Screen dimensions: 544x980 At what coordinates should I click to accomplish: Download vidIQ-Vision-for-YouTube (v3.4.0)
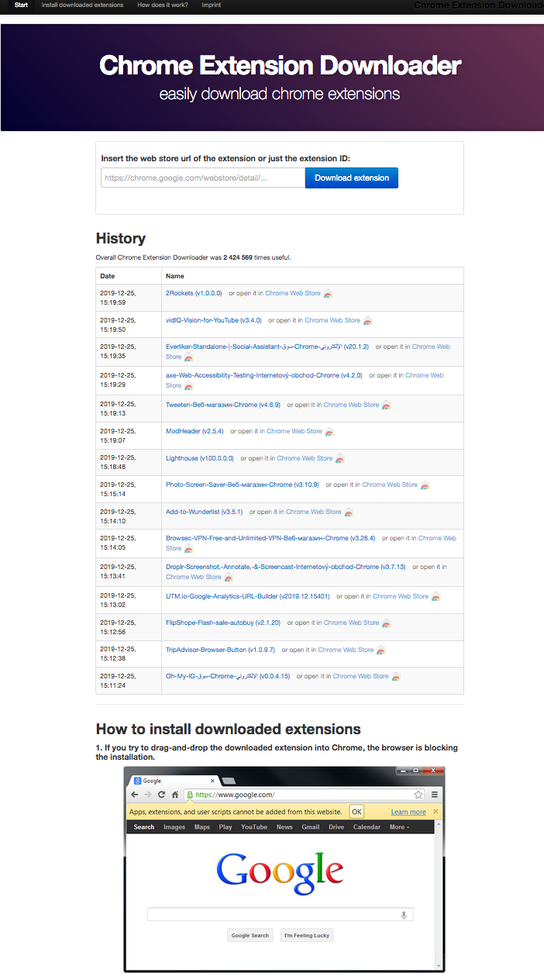[x=214, y=320]
